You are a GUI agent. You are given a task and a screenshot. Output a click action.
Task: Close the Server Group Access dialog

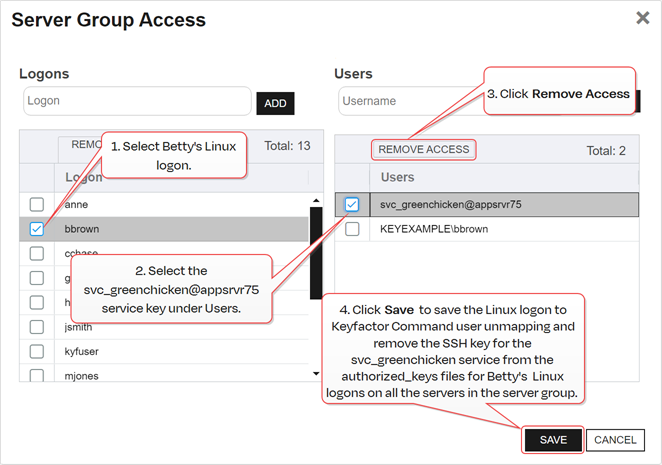click(643, 18)
